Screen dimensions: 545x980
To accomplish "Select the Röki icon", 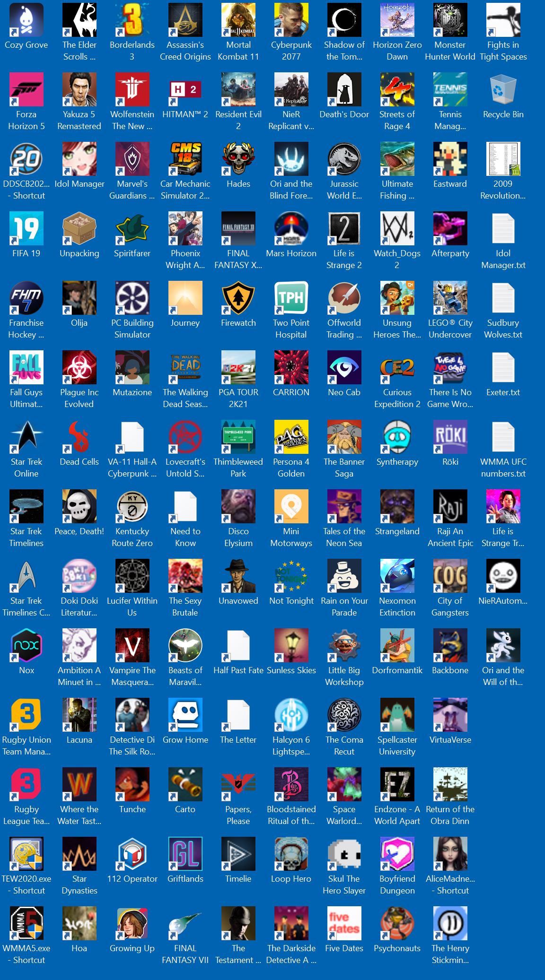I will [x=450, y=437].
